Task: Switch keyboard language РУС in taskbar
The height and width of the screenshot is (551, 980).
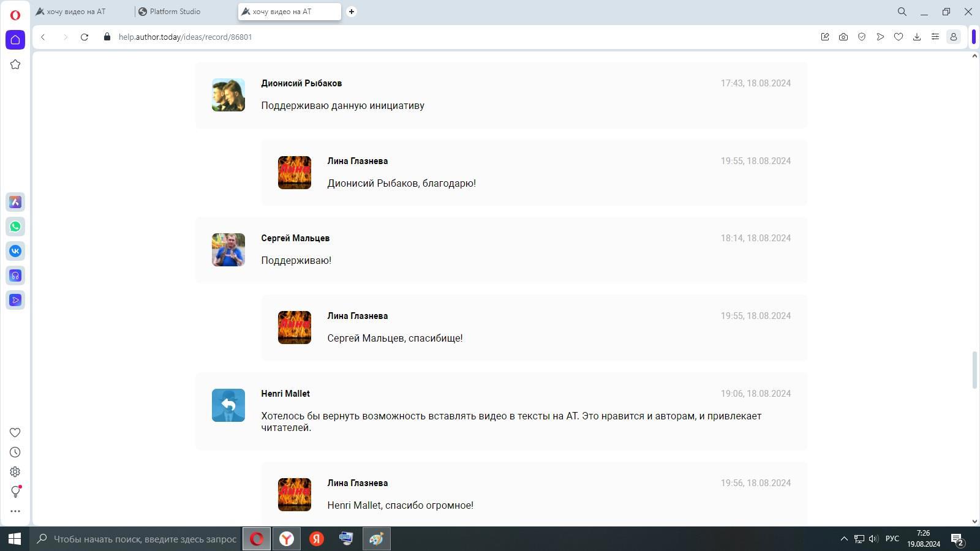Action: 892,539
